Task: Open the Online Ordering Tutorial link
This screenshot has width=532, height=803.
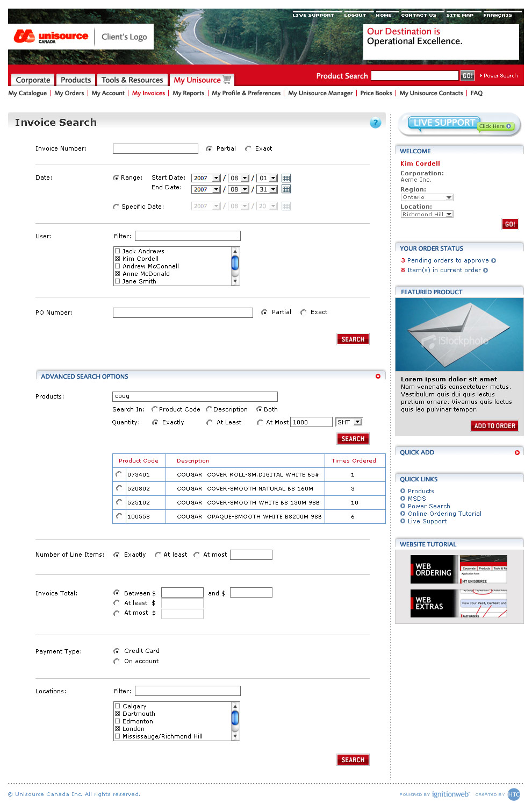Action: (444, 514)
